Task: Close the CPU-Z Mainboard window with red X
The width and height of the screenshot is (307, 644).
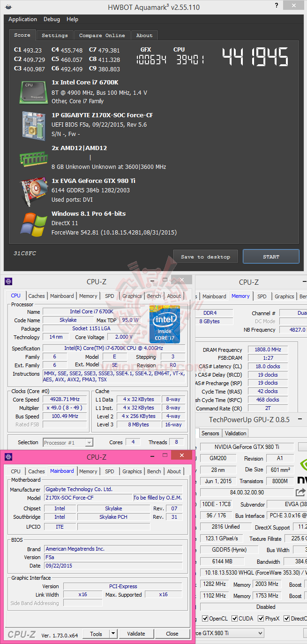Action: 181,455
